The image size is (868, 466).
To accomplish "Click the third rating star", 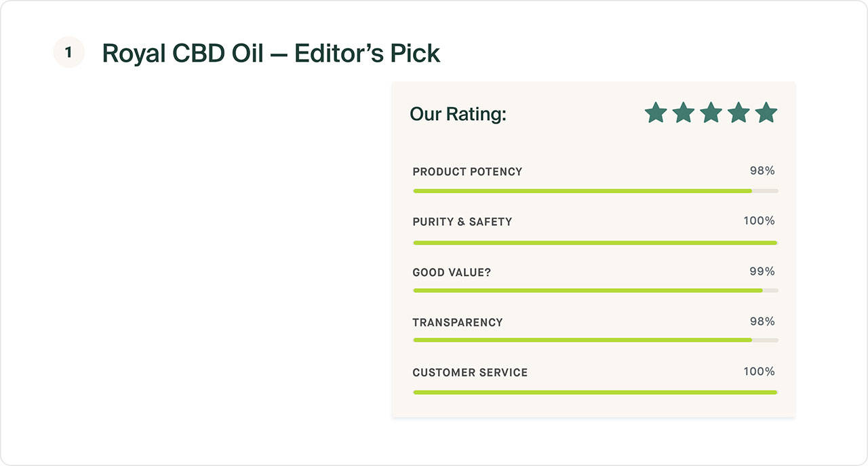I will [x=711, y=113].
